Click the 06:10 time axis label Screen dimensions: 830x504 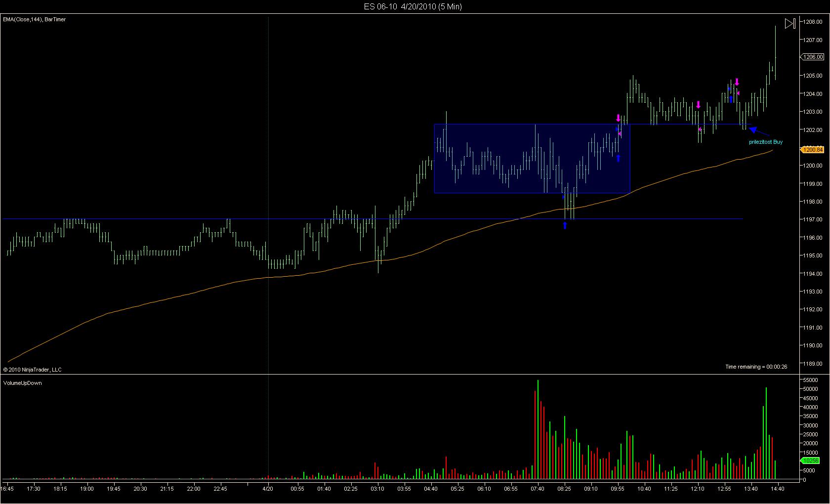(484, 489)
